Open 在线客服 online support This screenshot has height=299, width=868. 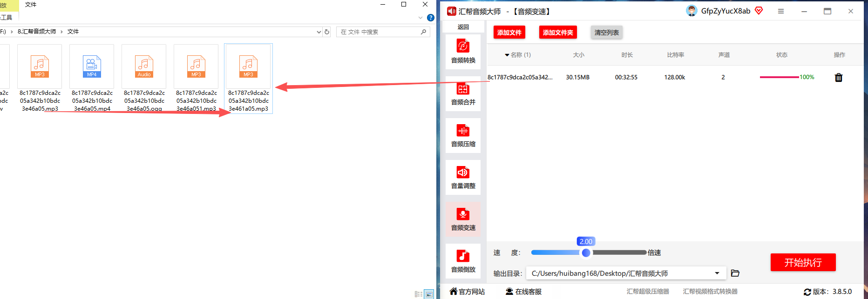[x=523, y=292]
